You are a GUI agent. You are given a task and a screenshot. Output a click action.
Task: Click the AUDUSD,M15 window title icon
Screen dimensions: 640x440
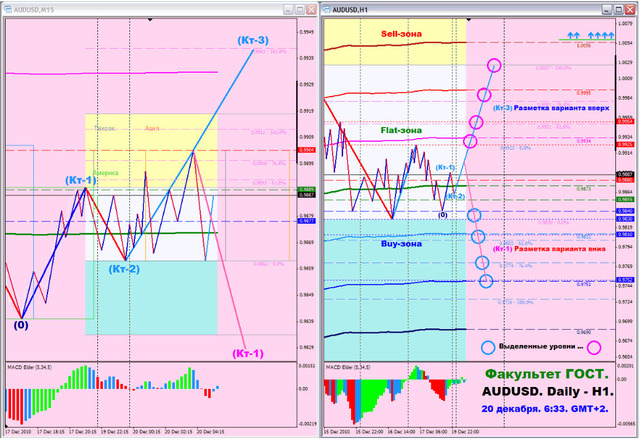[x=7, y=9]
